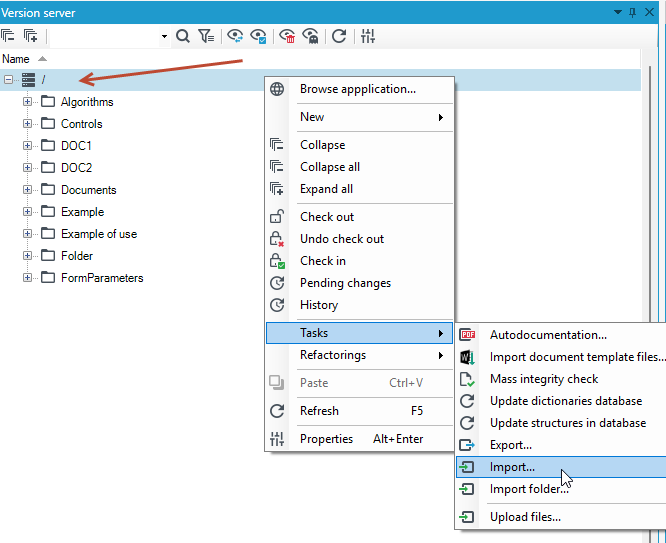Choose Update structures in database
Screen dimensions: 666x543
click(x=561, y=423)
